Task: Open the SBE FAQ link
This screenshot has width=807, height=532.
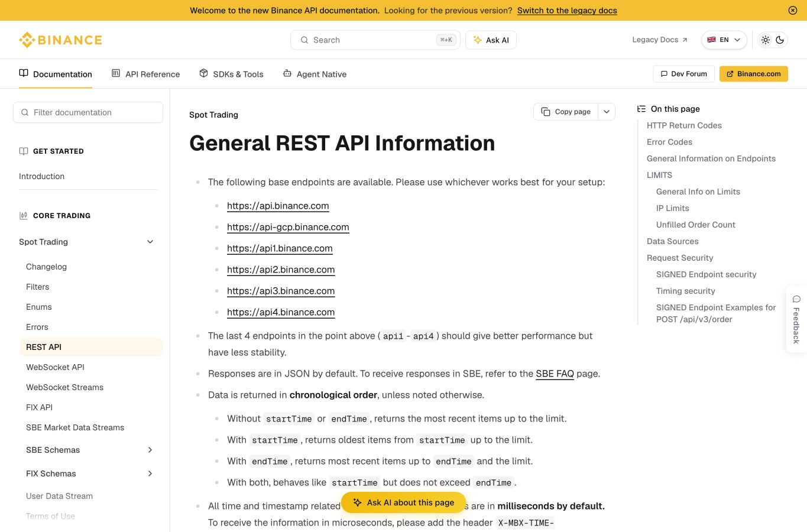Action: (555, 374)
